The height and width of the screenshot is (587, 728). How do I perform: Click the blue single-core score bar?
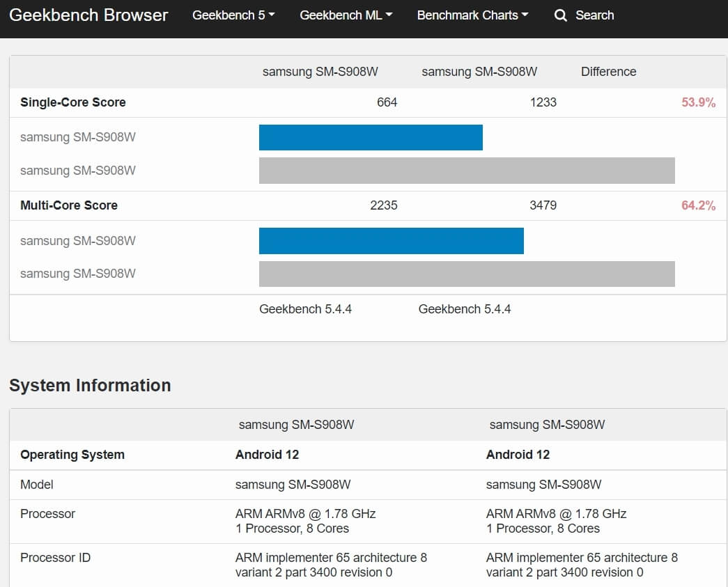click(371, 137)
